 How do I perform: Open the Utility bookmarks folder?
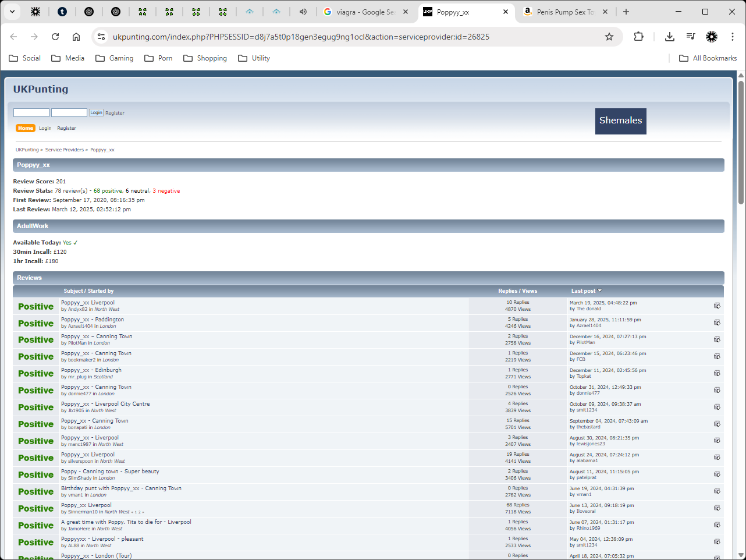coord(254,58)
